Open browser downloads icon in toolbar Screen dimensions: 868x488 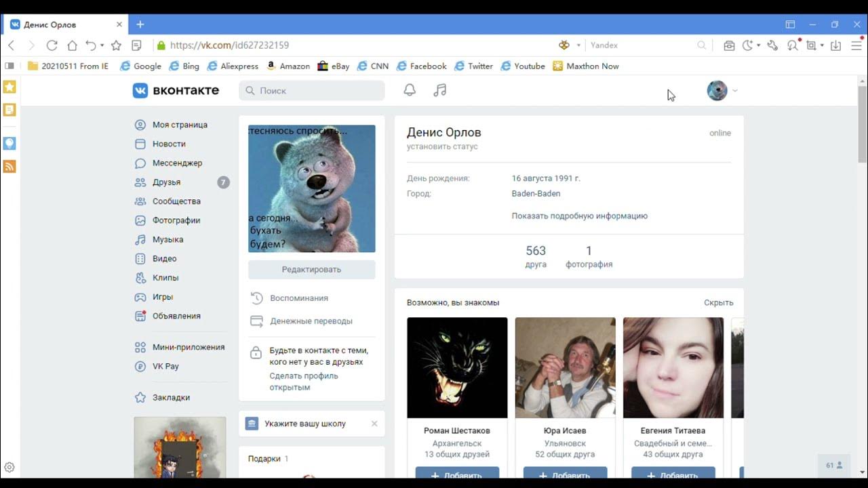pyautogui.click(x=835, y=45)
